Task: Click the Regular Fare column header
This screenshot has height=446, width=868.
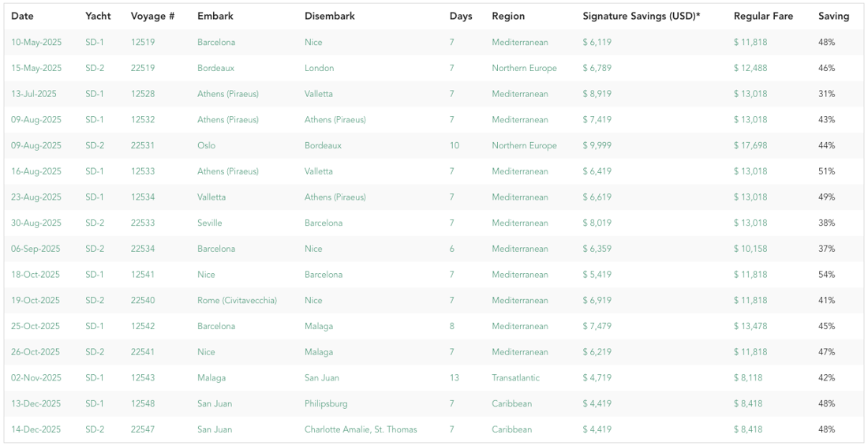Action: pyautogui.click(x=763, y=16)
